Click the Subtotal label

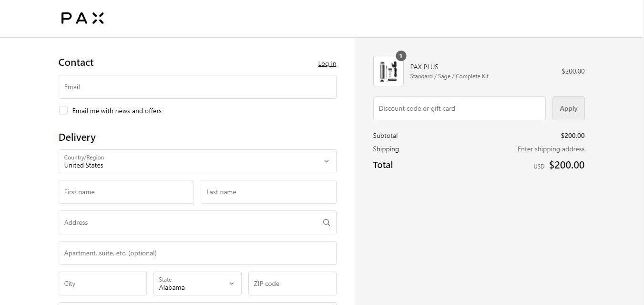click(385, 136)
